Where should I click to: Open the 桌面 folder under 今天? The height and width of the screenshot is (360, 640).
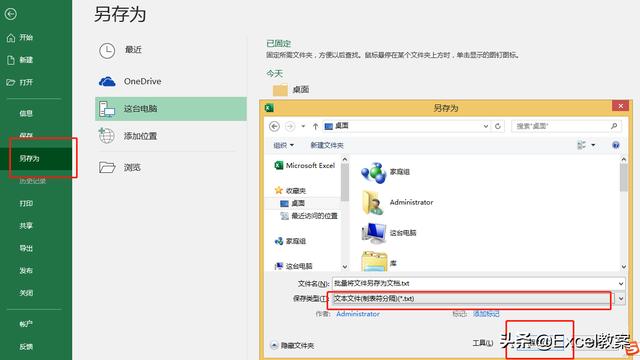291,90
